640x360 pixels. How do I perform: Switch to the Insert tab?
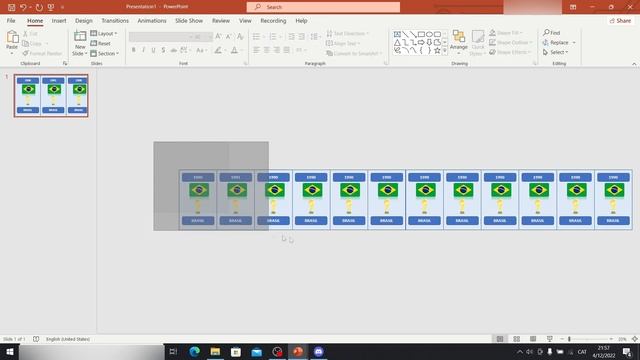click(59, 20)
